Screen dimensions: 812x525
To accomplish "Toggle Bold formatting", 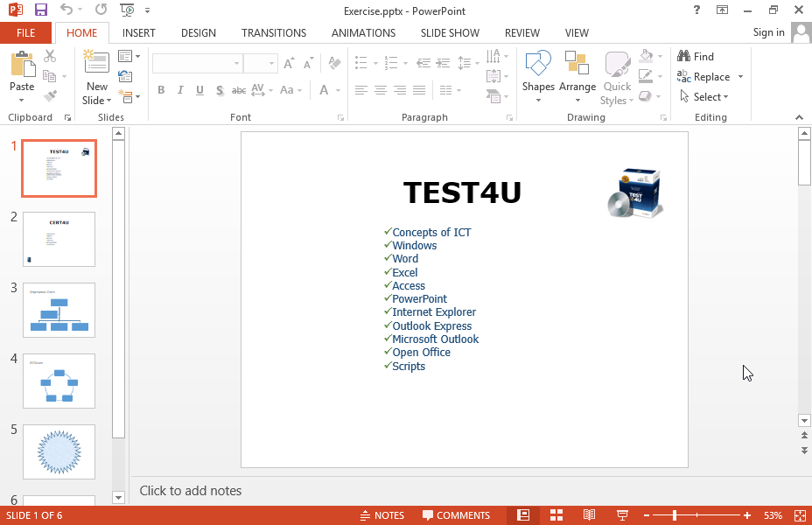I will (x=161, y=90).
